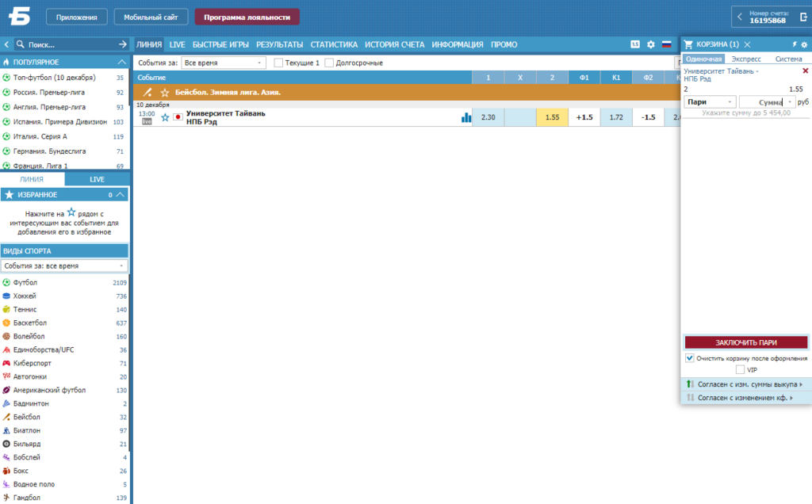Toggle the Долгосрочные checkbox
This screenshot has width=812, height=504.
pos(329,63)
